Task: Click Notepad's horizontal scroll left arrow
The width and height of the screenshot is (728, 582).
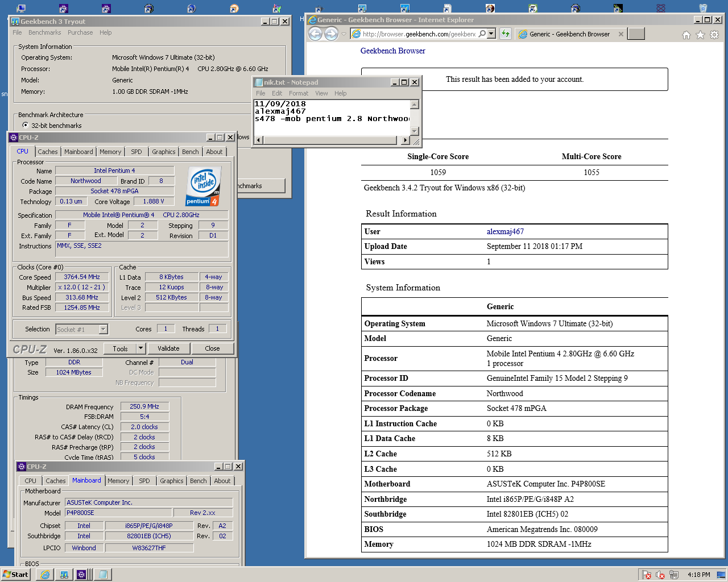Action: (x=258, y=140)
